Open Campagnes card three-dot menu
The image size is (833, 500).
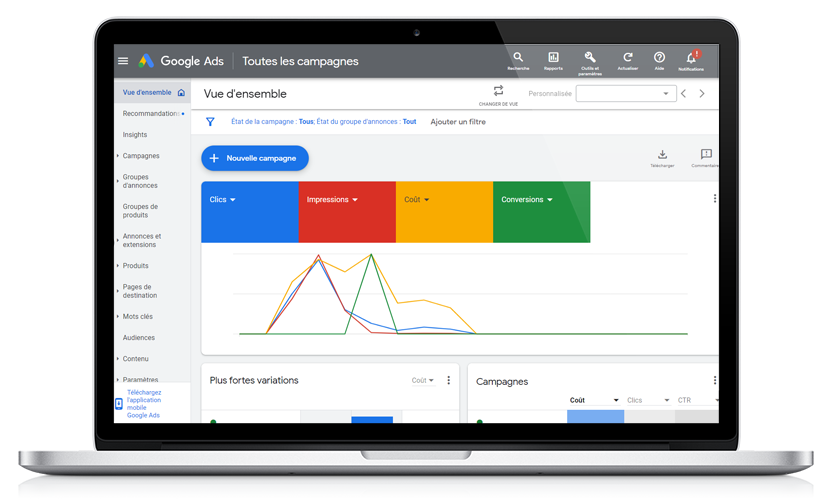point(715,380)
